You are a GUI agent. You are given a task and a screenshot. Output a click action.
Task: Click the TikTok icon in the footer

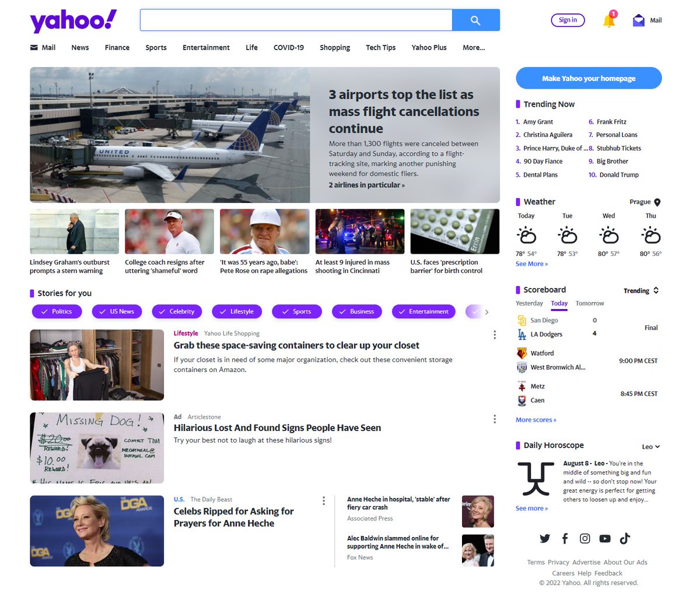625,538
